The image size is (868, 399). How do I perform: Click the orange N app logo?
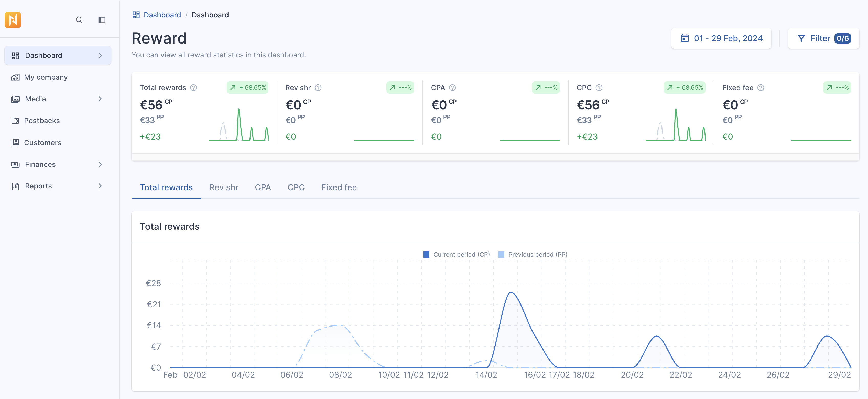(13, 20)
